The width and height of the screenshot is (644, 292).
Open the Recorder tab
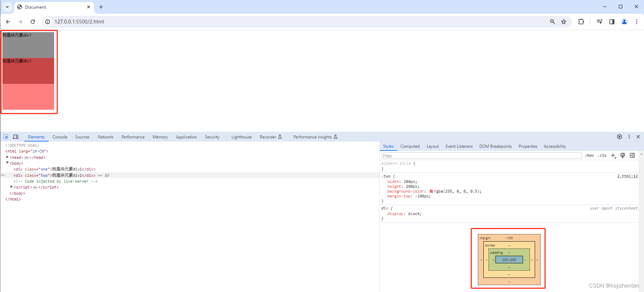coord(271,137)
